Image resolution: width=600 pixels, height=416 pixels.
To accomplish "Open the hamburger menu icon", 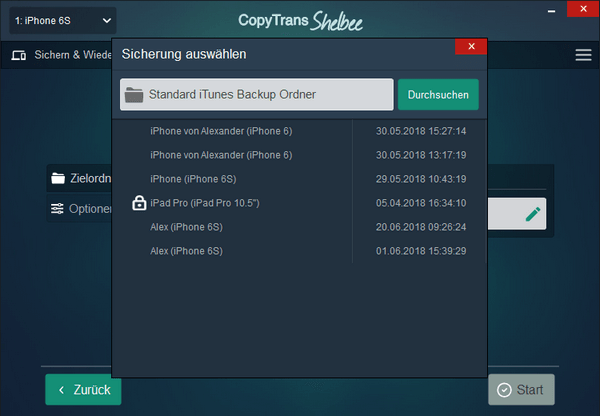I will [x=583, y=55].
